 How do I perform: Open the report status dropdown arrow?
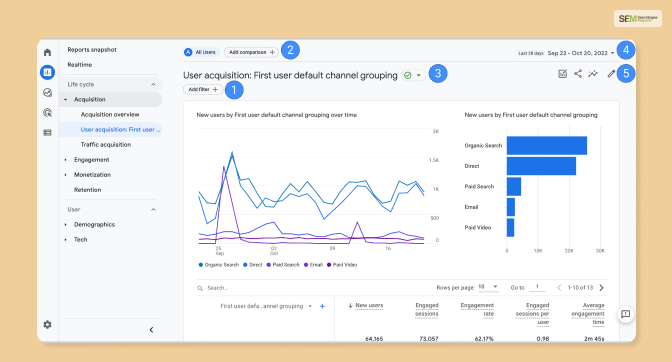coord(419,75)
